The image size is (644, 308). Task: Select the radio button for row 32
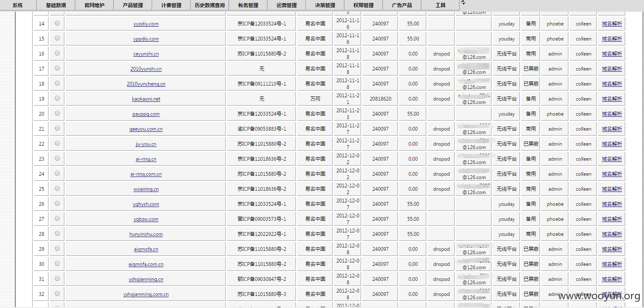click(x=57, y=293)
